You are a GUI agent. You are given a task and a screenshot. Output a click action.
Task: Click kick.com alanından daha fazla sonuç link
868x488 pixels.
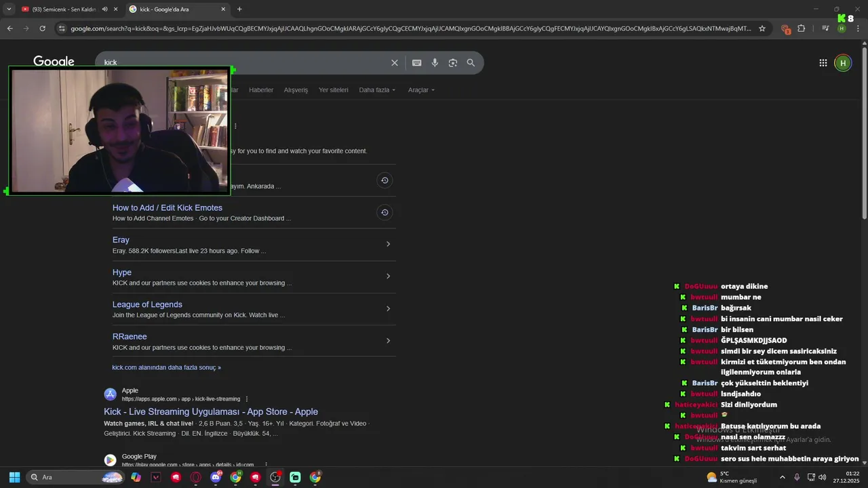click(x=166, y=367)
